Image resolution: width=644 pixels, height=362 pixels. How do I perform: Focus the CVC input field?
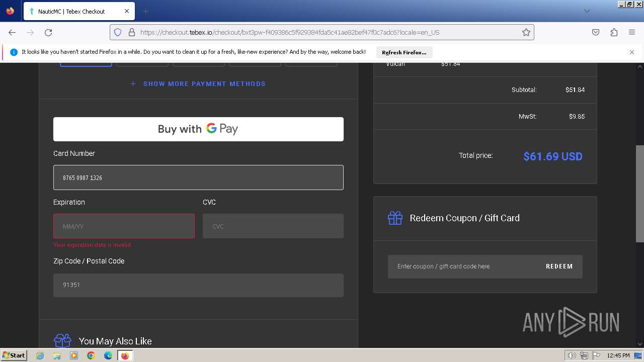[x=273, y=226]
